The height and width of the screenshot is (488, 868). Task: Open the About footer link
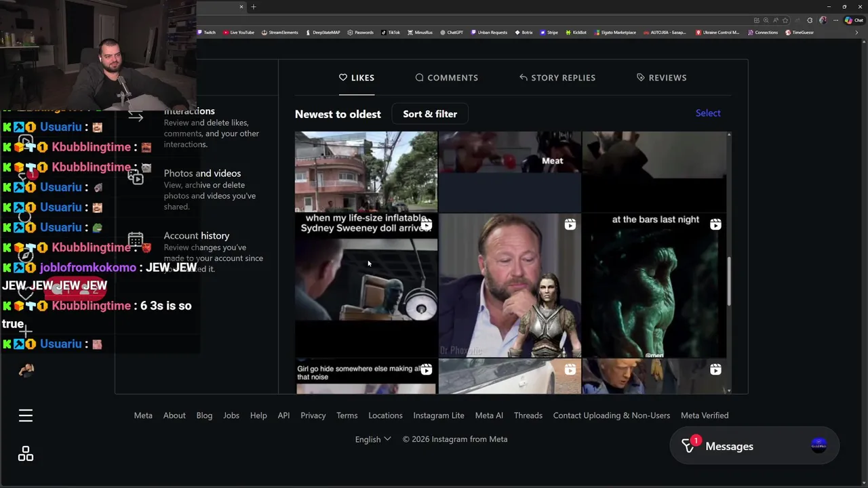[x=174, y=415]
